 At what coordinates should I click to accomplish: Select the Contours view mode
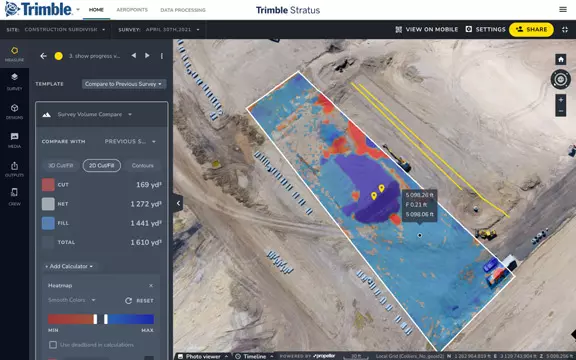pyautogui.click(x=143, y=166)
